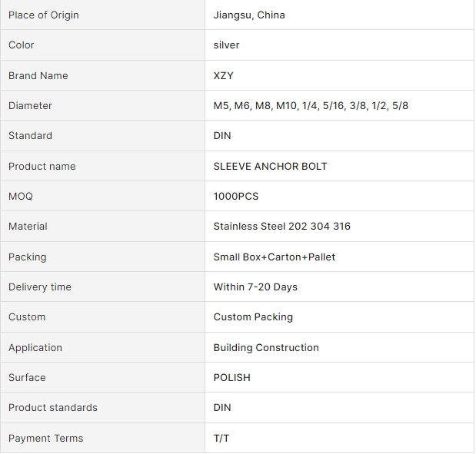The height and width of the screenshot is (454, 476).
Task: Click the "Color" attribute label
Action: 22,45
